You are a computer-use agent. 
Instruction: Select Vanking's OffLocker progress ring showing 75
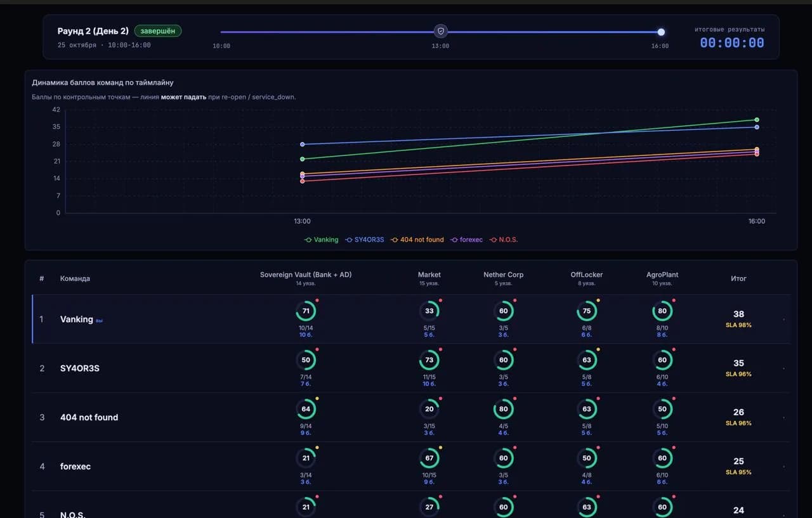point(587,311)
